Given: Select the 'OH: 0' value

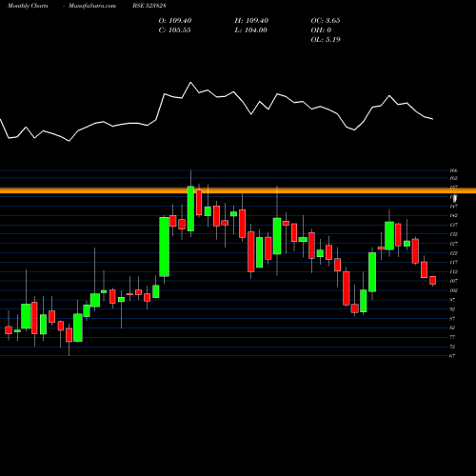Looking at the screenshot, I should [x=321, y=30].
